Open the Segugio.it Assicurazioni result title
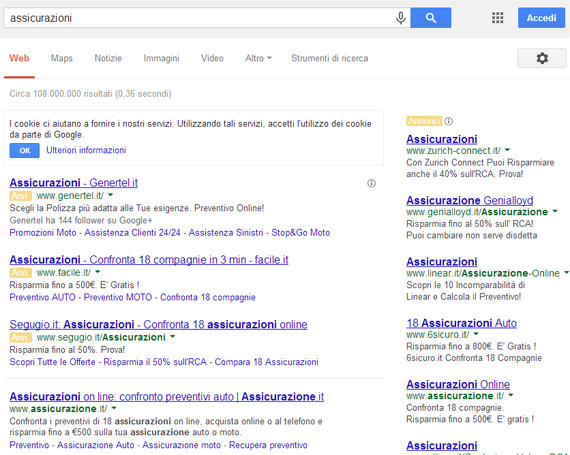570x455 pixels. click(x=158, y=324)
